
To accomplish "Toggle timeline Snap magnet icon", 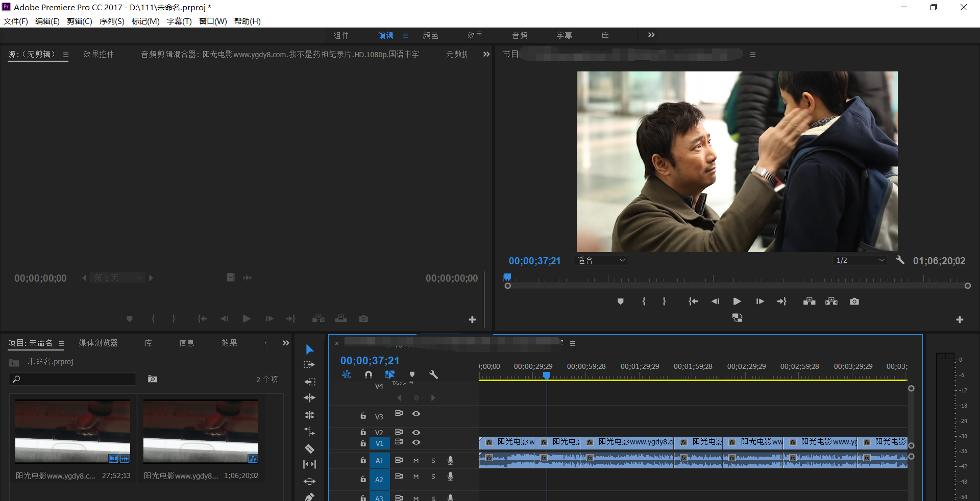I will (369, 374).
